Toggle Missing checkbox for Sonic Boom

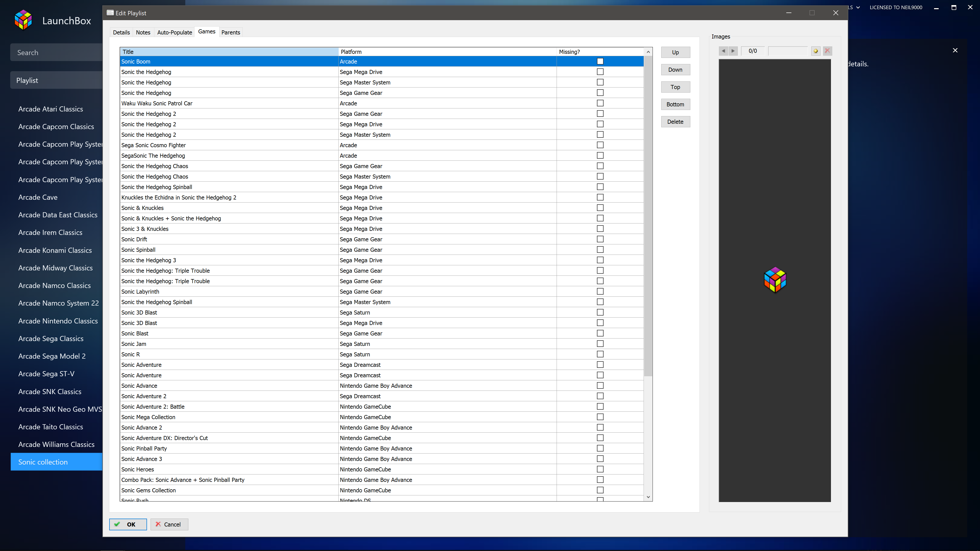600,61
